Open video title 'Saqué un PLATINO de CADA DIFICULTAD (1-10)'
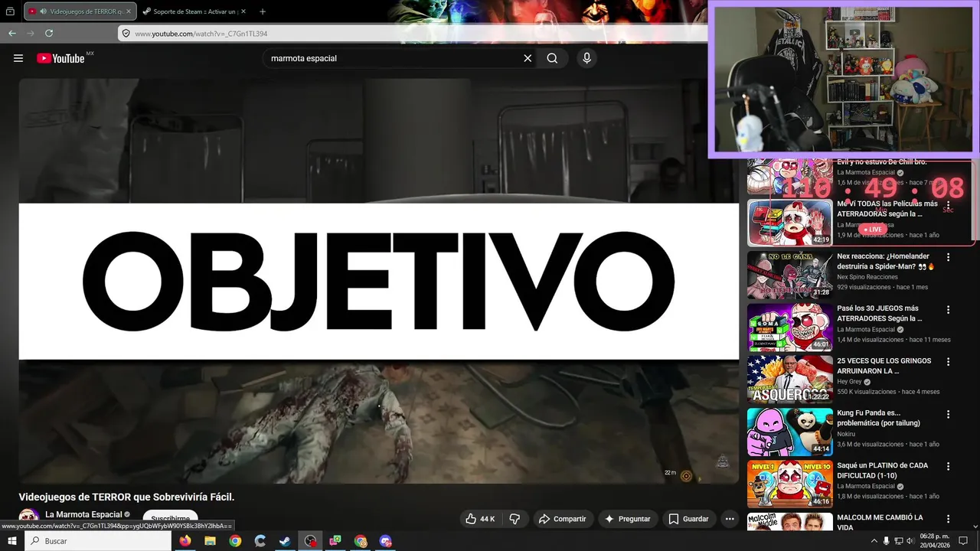Viewport: 980px width, 551px height. (883, 471)
